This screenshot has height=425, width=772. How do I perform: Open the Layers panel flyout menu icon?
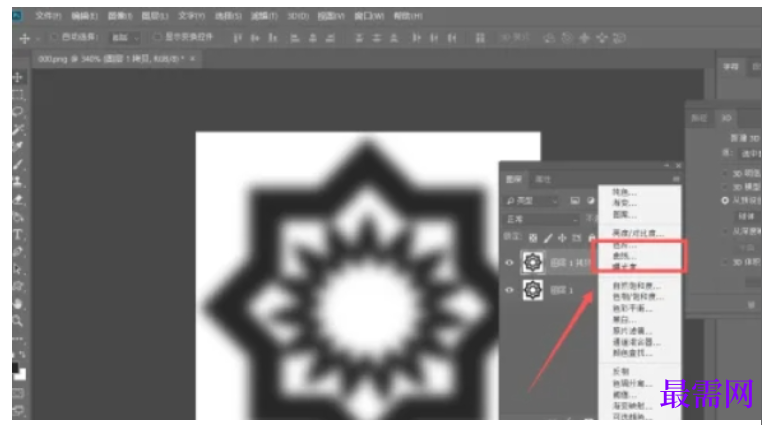pyautogui.click(x=676, y=179)
